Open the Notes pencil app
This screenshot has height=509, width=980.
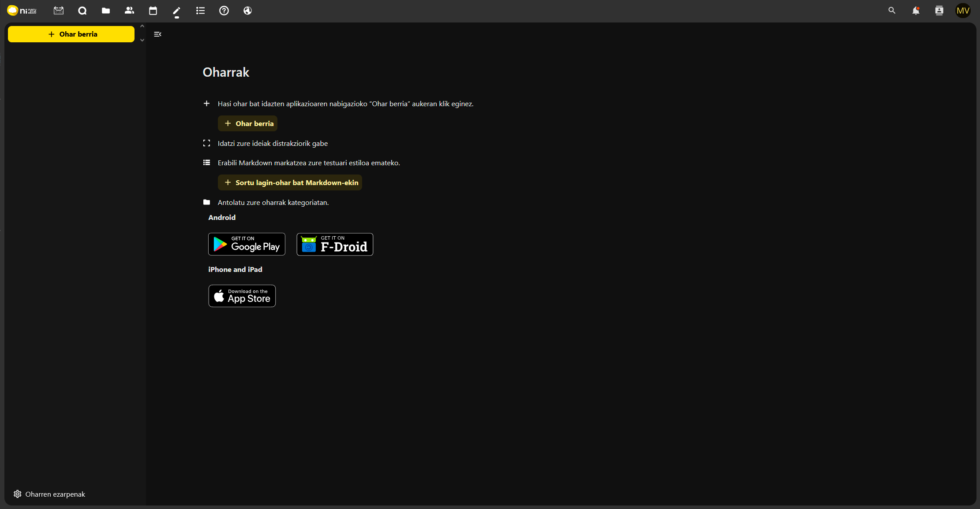click(176, 11)
